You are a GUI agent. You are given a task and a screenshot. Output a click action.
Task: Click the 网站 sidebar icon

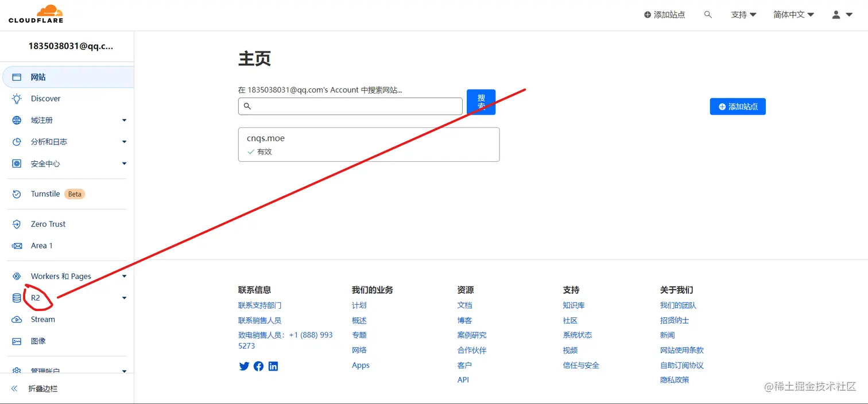pos(17,77)
